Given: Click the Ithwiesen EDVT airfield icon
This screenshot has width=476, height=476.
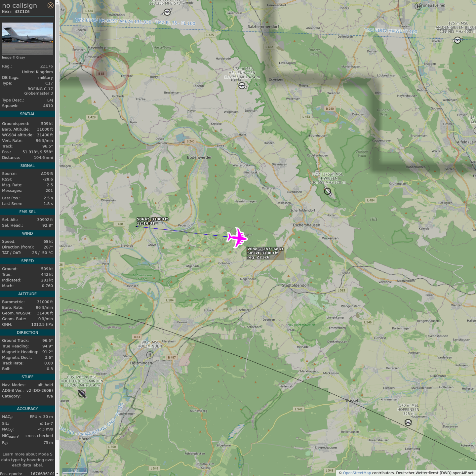Looking at the screenshot, I should (x=328, y=191).
